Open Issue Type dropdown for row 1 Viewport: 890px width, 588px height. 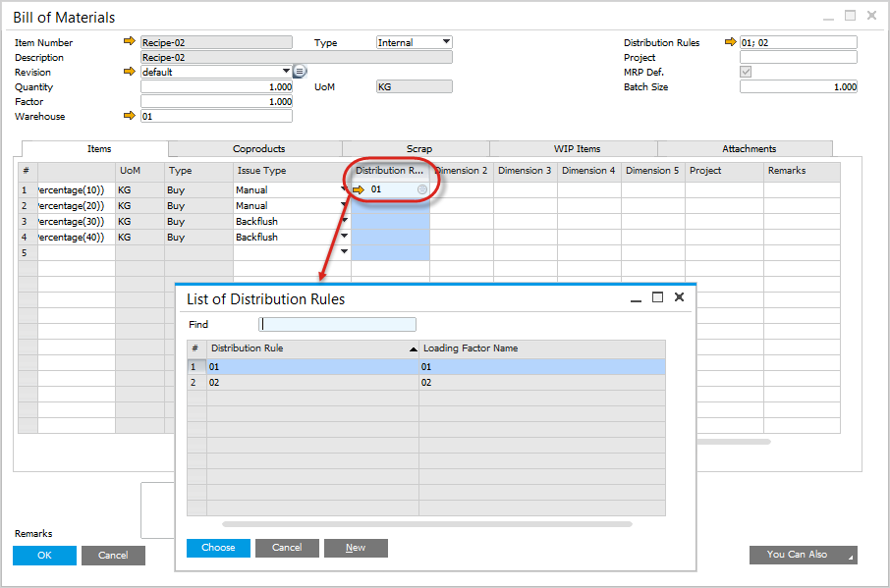(x=344, y=189)
